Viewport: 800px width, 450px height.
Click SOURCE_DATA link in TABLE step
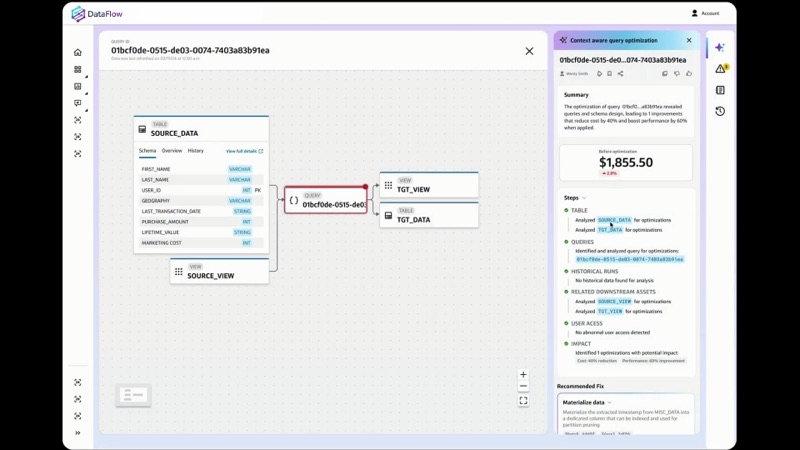614,220
